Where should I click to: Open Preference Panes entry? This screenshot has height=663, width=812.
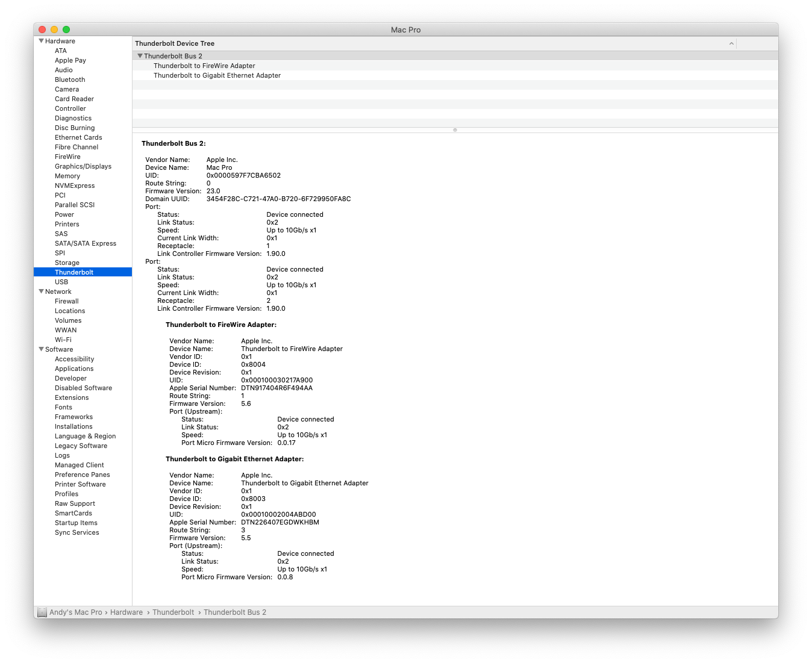[83, 475]
